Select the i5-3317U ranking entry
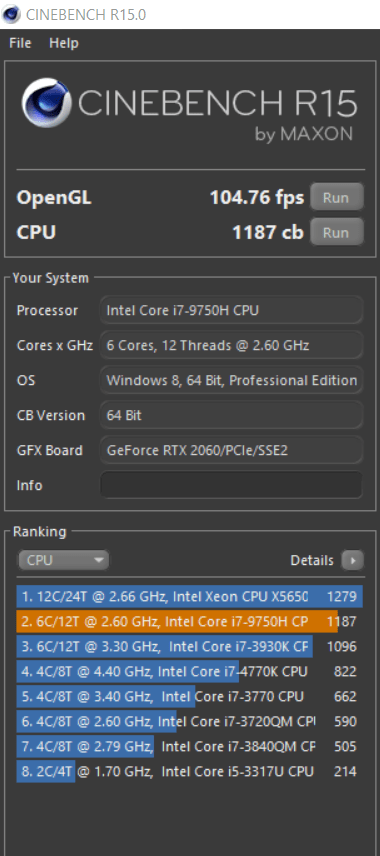The image size is (380, 856). pyautogui.click(x=189, y=772)
